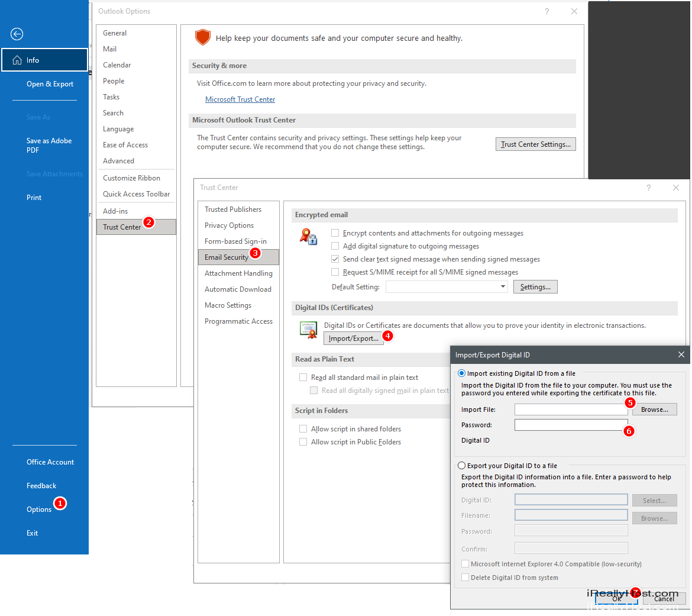Select Export your Digital ID radio button

click(461, 466)
